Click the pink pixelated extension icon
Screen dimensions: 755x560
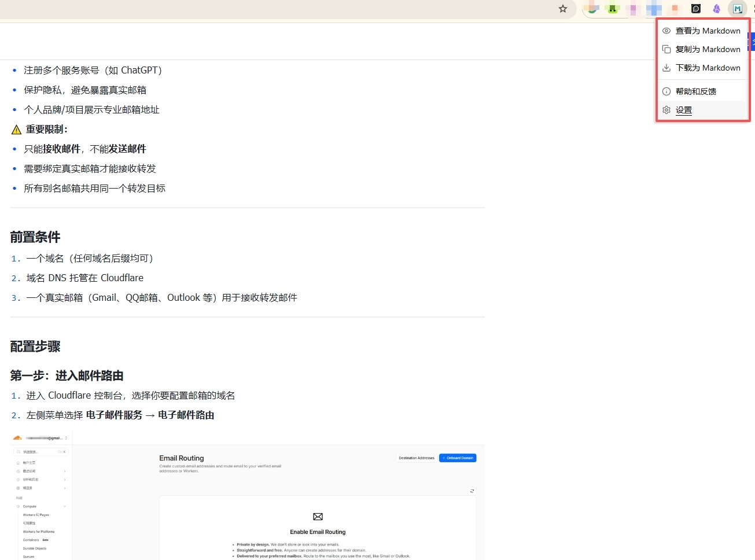point(634,9)
